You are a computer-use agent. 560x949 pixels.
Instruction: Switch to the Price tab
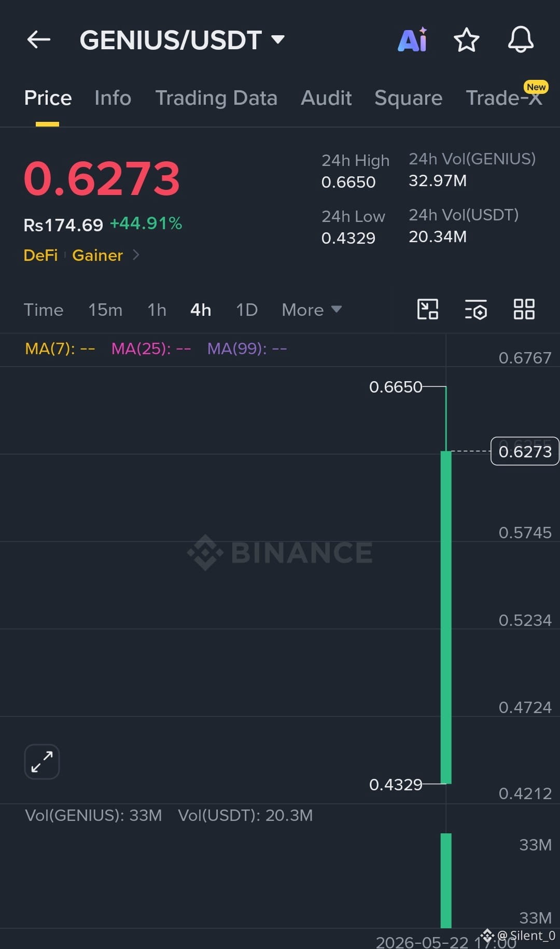tap(48, 97)
